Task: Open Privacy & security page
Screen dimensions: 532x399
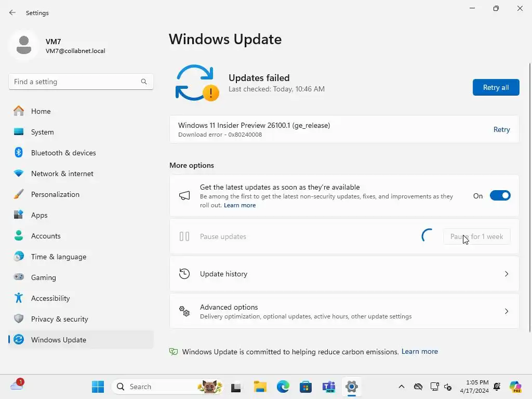Action: 81,318
